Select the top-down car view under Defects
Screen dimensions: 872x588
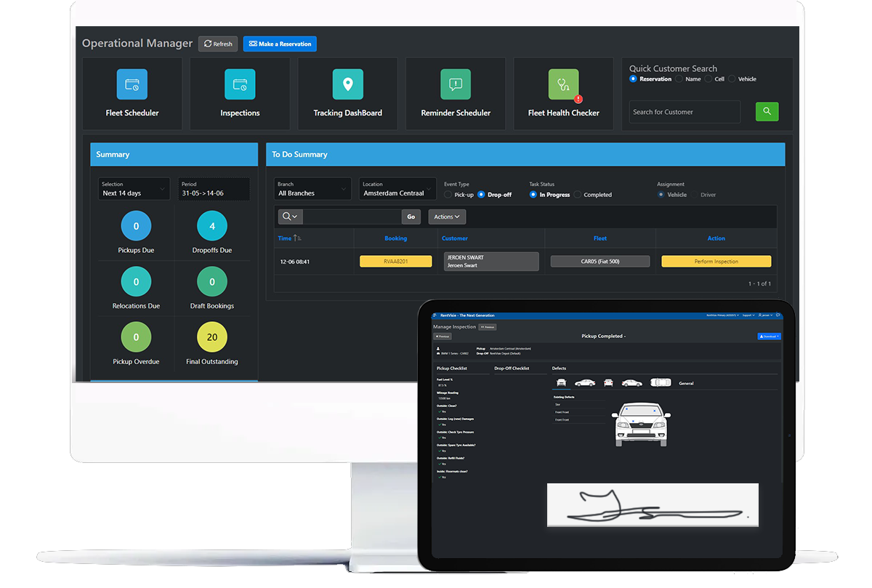[x=661, y=382]
